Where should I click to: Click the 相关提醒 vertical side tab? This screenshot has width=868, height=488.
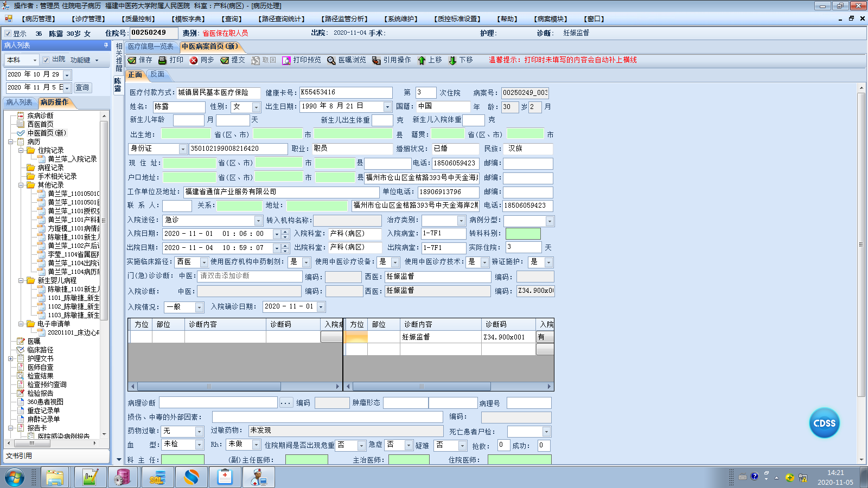click(119, 57)
